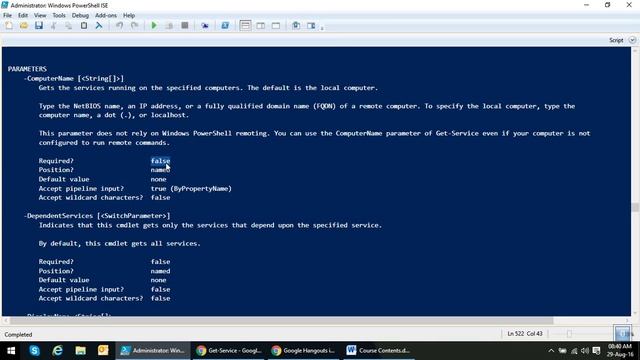Click the -ComputerName [<String[]>] line

coord(73,78)
